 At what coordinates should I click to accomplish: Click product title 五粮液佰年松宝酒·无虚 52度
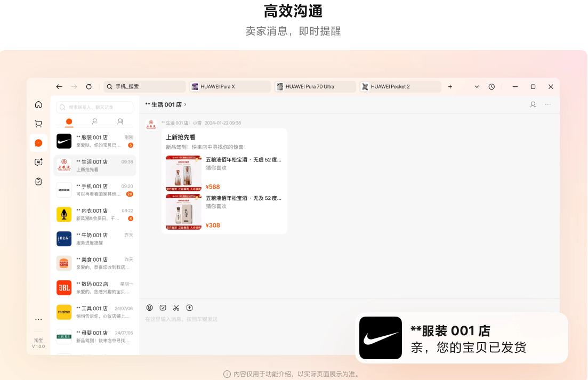(x=244, y=160)
